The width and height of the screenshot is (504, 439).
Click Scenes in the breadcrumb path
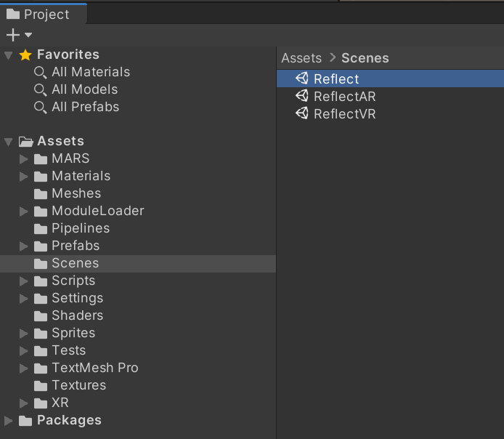pos(365,58)
